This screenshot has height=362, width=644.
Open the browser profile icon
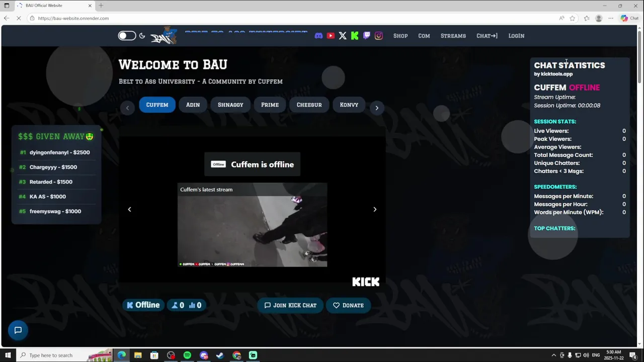click(x=599, y=18)
